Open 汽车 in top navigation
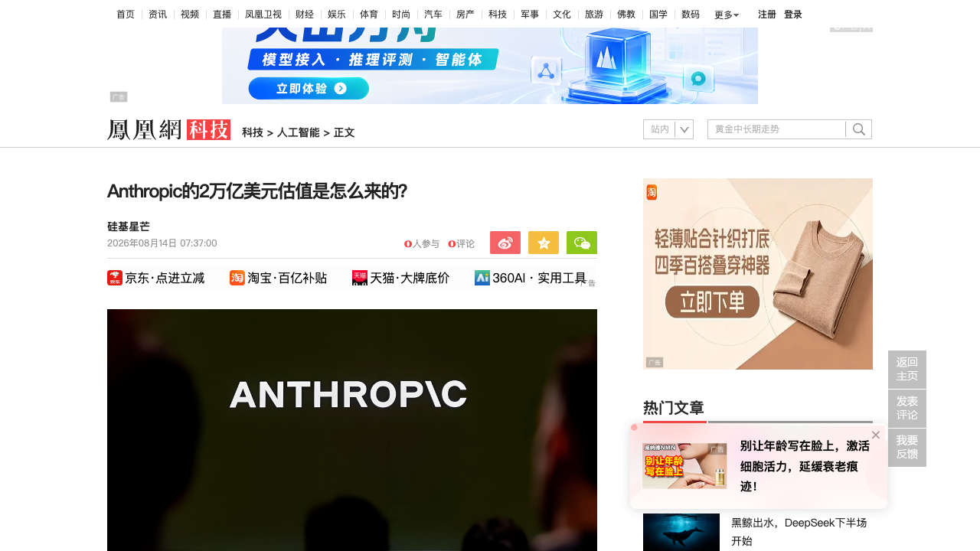 coord(433,15)
